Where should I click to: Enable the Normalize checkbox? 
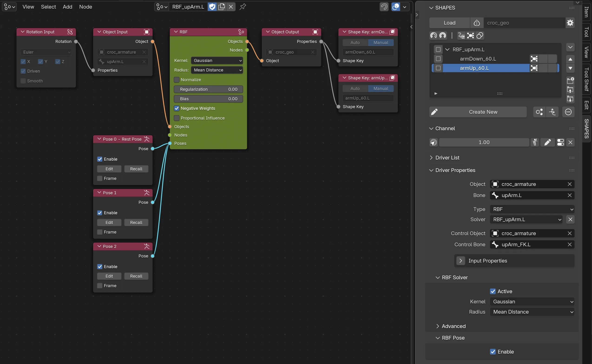[x=177, y=80]
